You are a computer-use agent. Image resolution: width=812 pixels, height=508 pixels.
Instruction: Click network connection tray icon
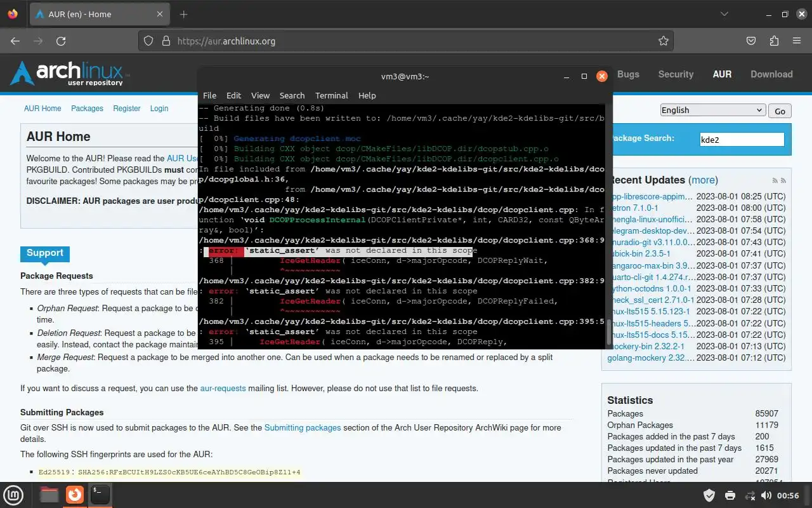click(x=750, y=495)
